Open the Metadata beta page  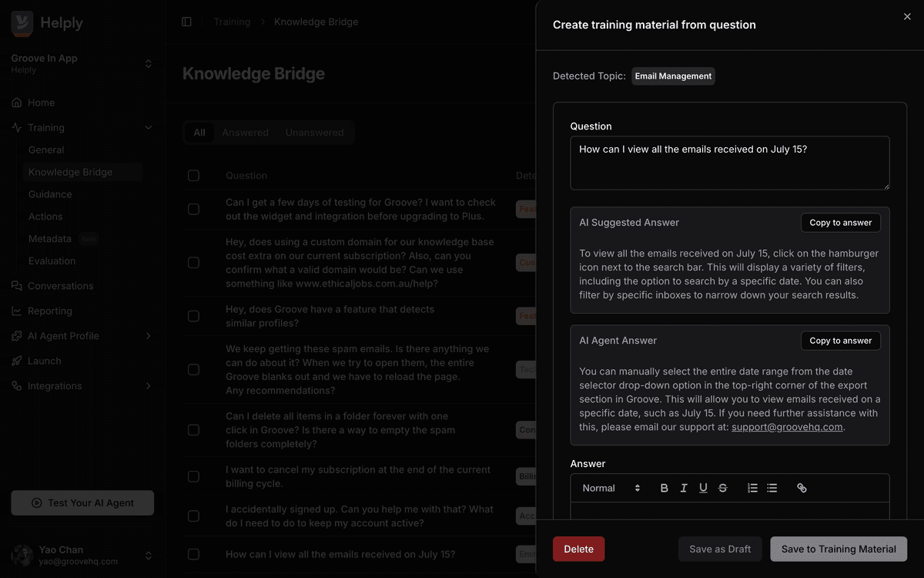[x=50, y=239]
